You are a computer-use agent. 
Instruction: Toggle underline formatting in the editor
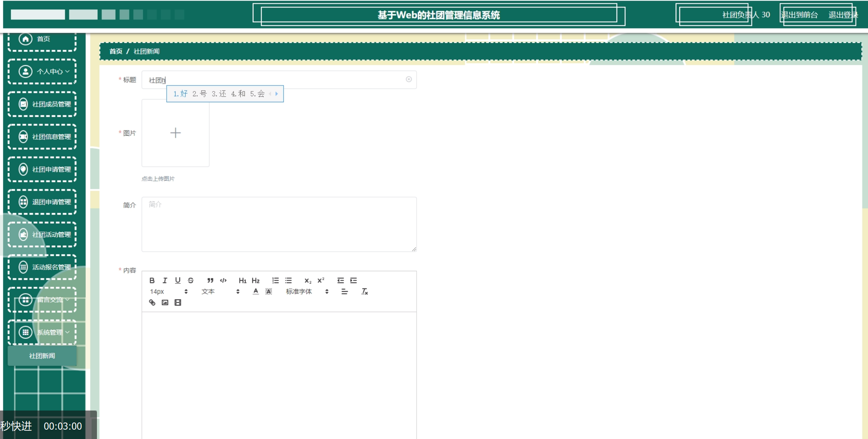[178, 280]
